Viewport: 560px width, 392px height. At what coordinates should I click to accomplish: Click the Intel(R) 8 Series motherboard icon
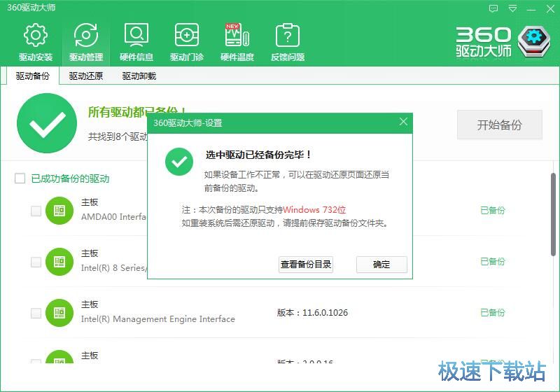point(59,262)
